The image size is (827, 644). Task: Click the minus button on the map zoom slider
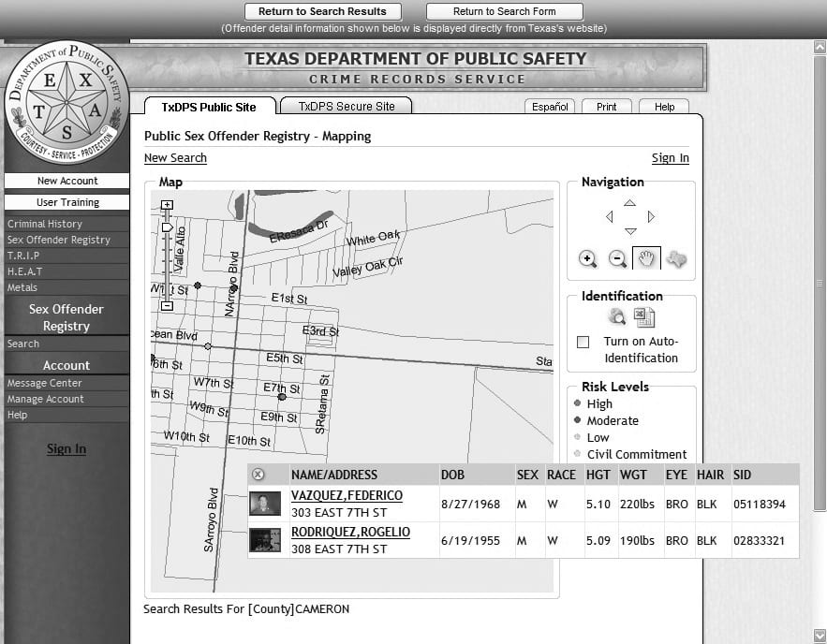(168, 306)
